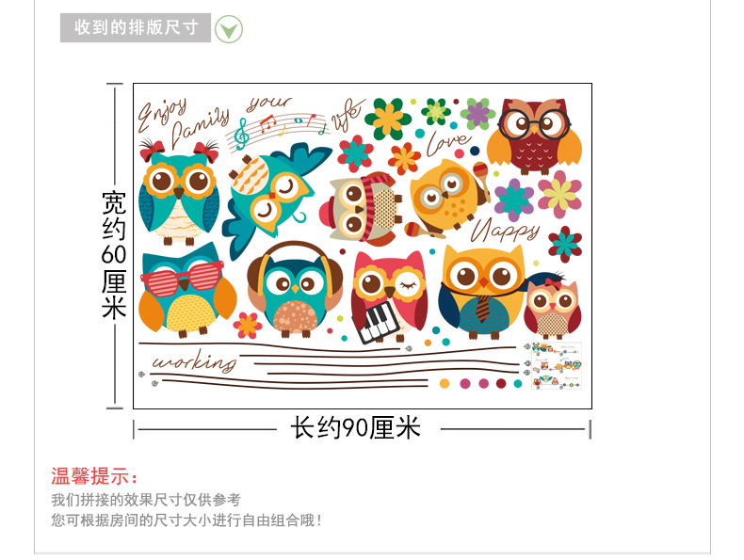Click the green treble clef music note
This screenshot has width=744, height=560.
click(241, 135)
